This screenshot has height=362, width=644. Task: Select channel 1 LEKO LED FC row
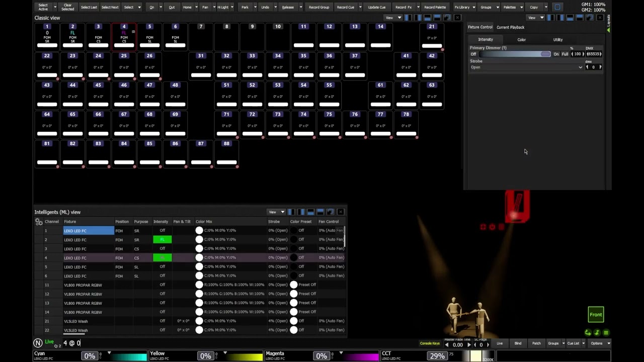click(x=190, y=231)
